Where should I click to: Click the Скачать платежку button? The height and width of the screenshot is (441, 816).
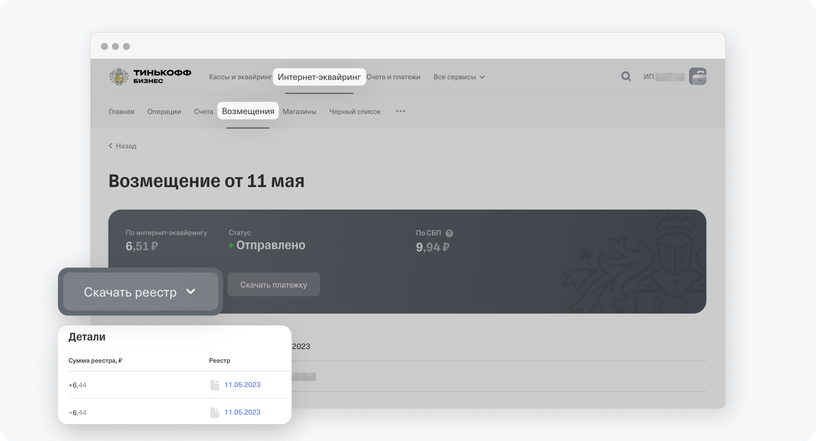(x=274, y=285)
